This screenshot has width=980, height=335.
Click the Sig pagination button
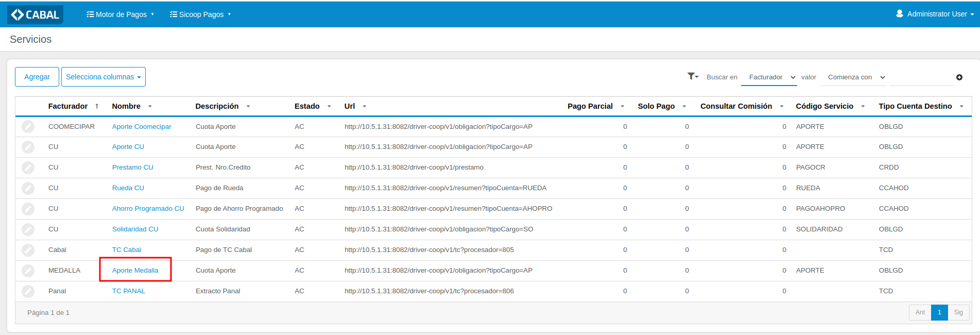point(958,312)
